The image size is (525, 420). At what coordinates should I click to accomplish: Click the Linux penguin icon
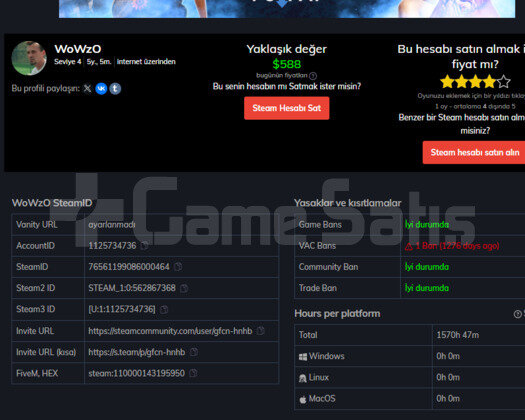[303, 378]
